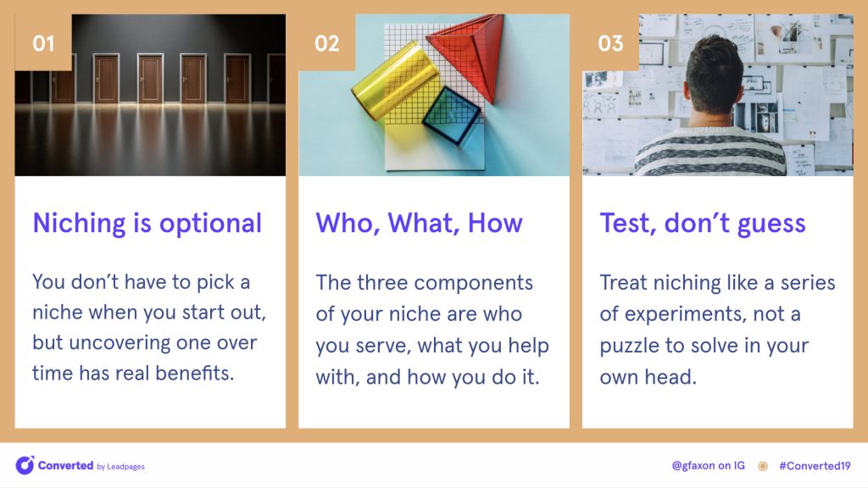The height and width of the screenshot is (488, 868).
Task: Open the row of doors photo
Action: [x=150, y=95]
